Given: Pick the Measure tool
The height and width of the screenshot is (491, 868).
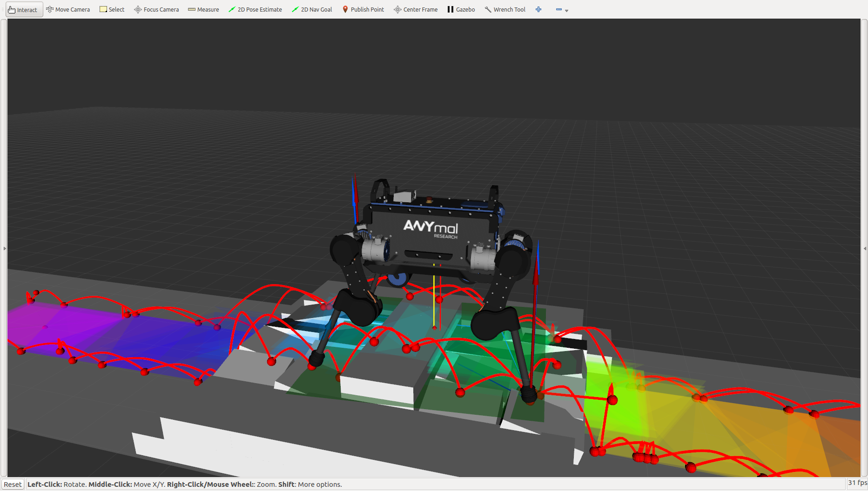Looking at the screenshot, I should tap(203, 9).
